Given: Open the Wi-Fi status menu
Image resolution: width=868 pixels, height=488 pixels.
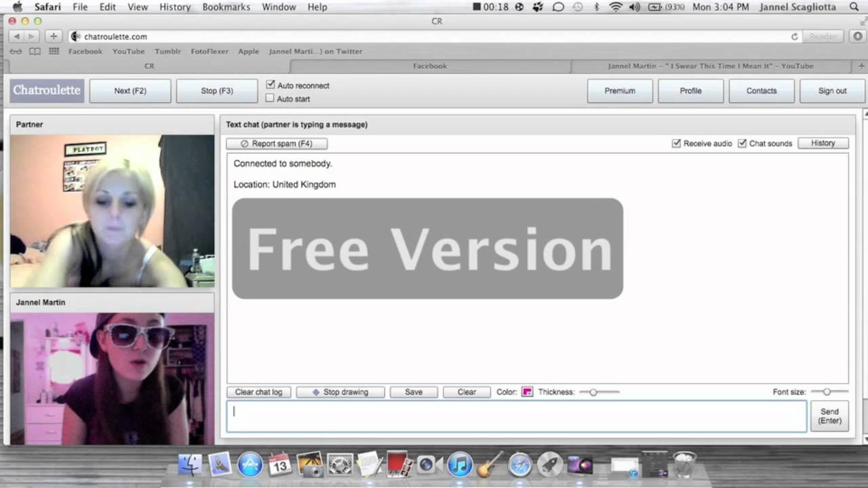Looking at the screenshot, I should 616,7.
